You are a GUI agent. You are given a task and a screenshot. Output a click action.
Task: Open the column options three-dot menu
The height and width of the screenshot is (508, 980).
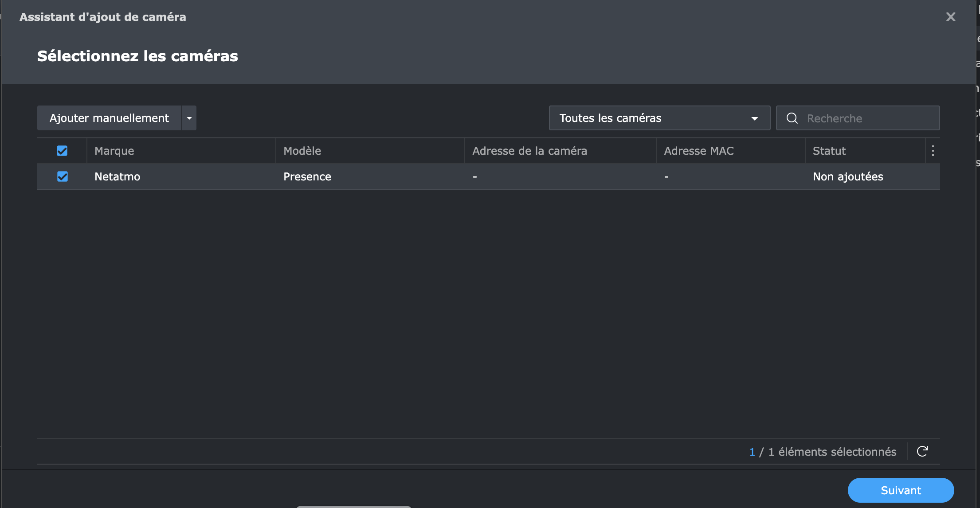(933, 151)
